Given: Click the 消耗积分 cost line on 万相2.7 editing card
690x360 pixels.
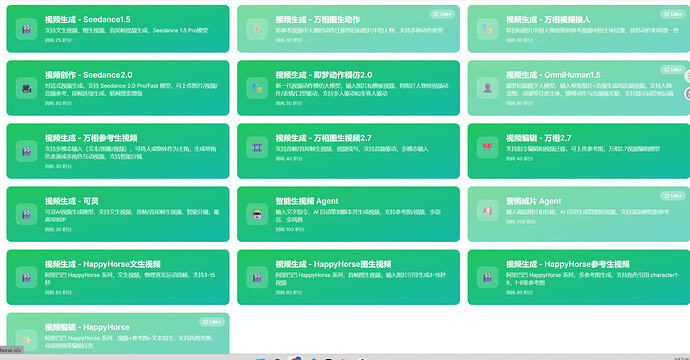Looking at the screenshot, I should 520,158.
